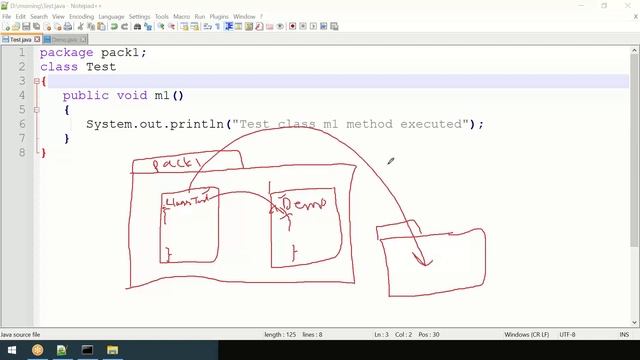Click 'length : 125' in the status bar
Viewport: 640px width, 360px height.
[280, 335]
